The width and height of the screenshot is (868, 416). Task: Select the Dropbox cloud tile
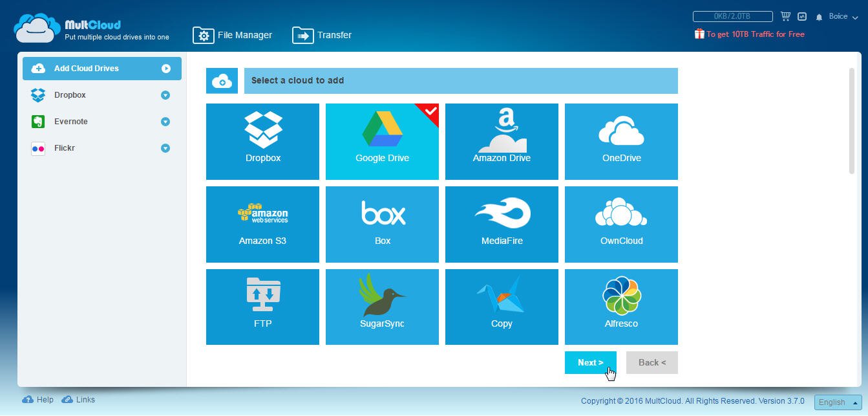click(262, 141)
